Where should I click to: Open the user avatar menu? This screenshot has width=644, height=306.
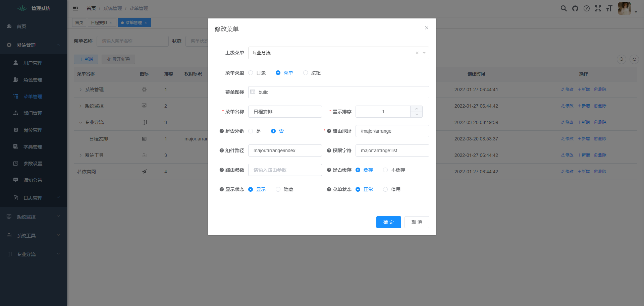click(x=625, y=8)
